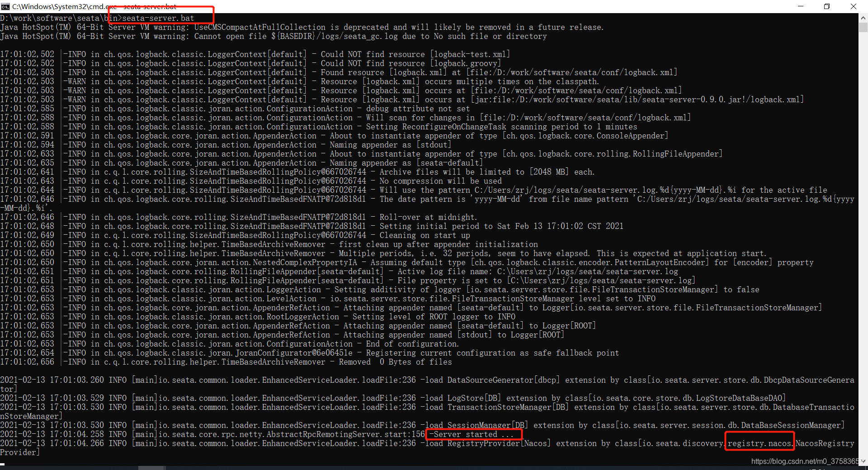The height and width of the screenshot is (470, 868).
Task: Click 'Naming appender as [stdout]' line
Action: [391, 145]
